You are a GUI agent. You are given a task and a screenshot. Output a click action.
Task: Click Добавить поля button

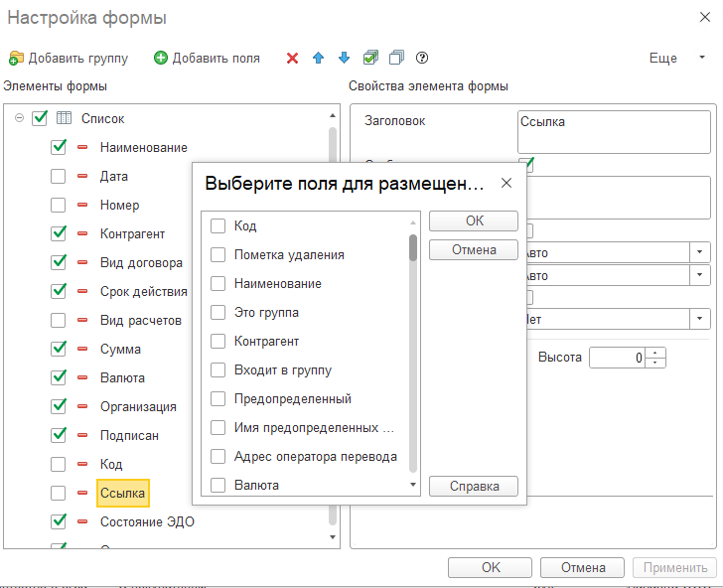pyautogui.click(x=207, y=59)
